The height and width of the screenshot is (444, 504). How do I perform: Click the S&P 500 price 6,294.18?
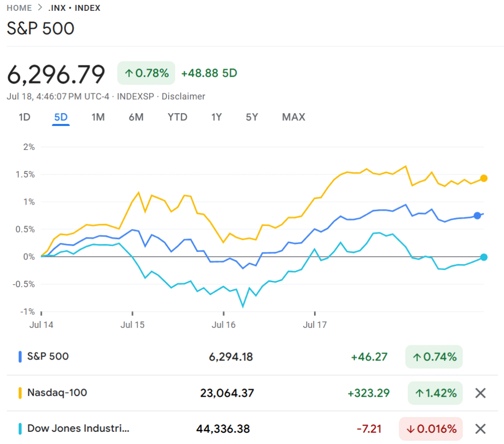(231, 356)
